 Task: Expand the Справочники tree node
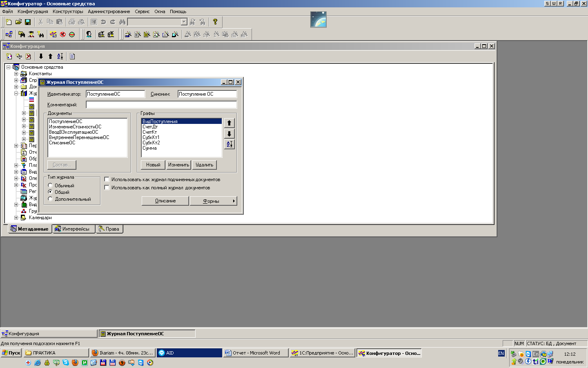(x=16, y=80)
